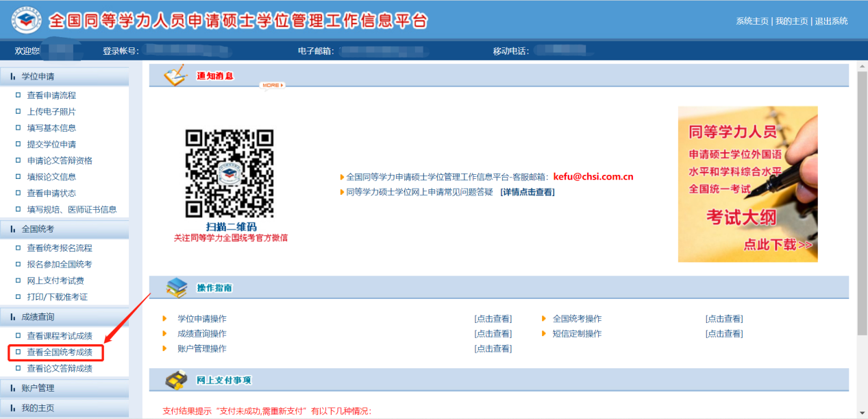Click the 学位申请操作 guide text

point(202,319)
